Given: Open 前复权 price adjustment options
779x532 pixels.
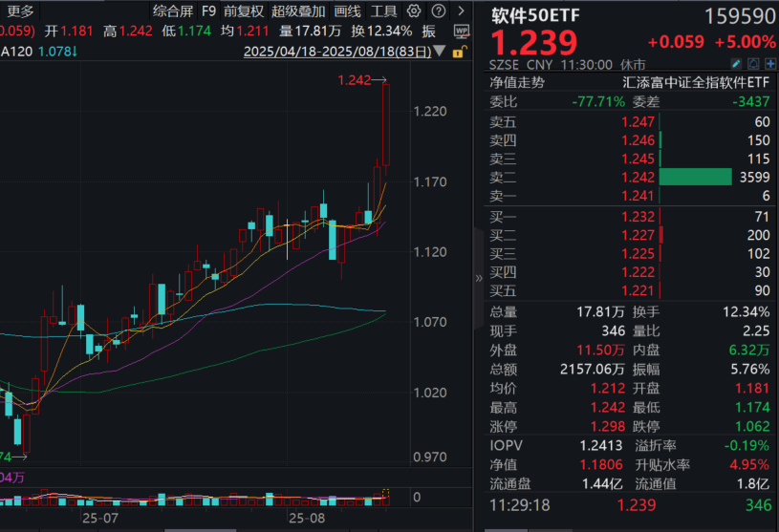Looking at the screenshot, I should [x=244, y=11].
